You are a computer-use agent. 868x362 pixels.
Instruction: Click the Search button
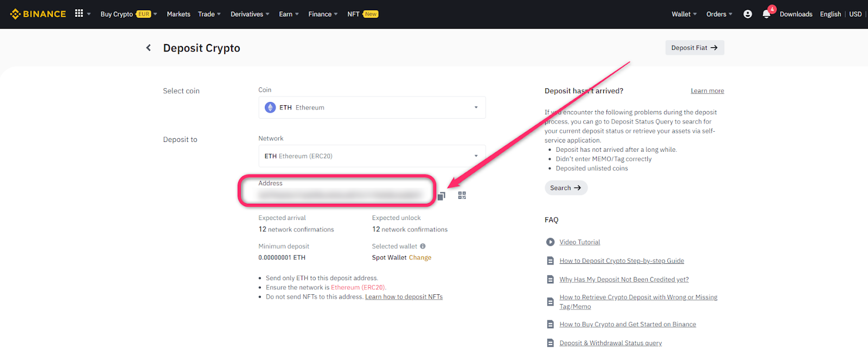(x=566, y=188)
